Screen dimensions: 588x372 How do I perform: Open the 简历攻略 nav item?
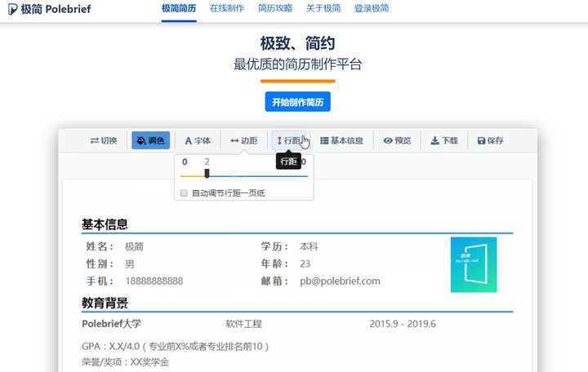(275, 8)
